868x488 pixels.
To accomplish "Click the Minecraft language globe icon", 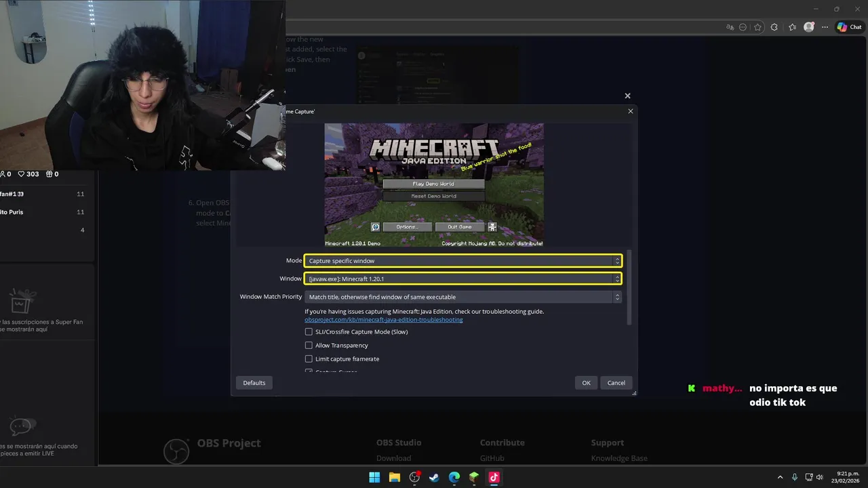I will pyautogui.click(x=375, y=227).
